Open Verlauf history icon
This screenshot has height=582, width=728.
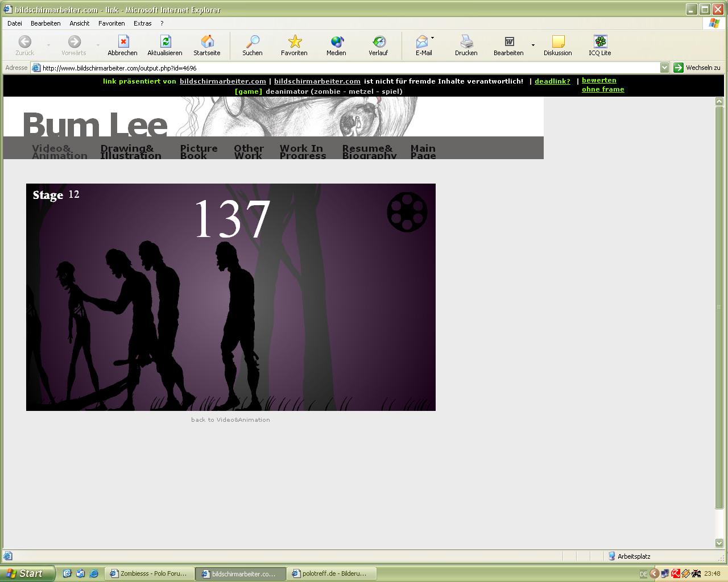[x=378, y=41]
